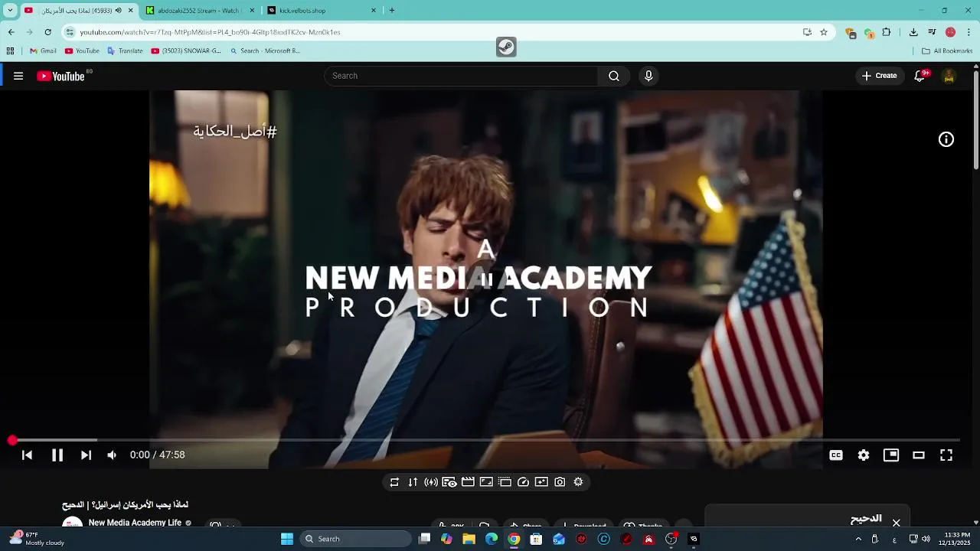Click the dotted-top window extension icon

click(x=505, y=482)
